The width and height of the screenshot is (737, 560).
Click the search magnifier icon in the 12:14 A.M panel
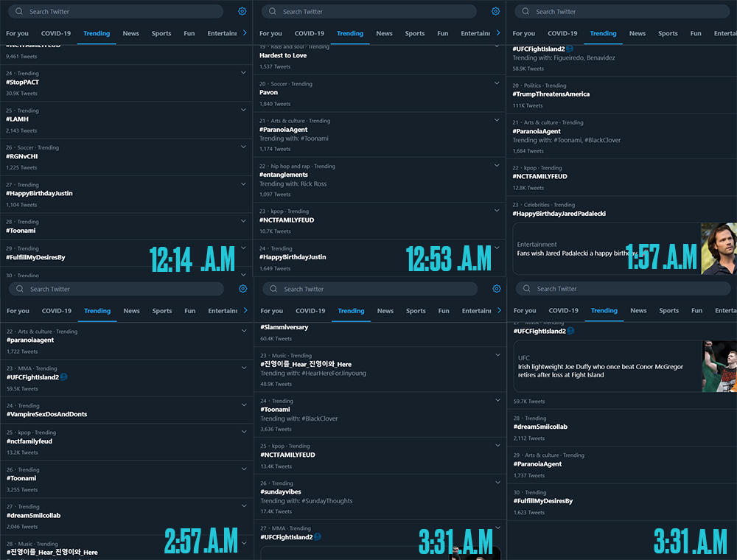click(x=19, y=11)
